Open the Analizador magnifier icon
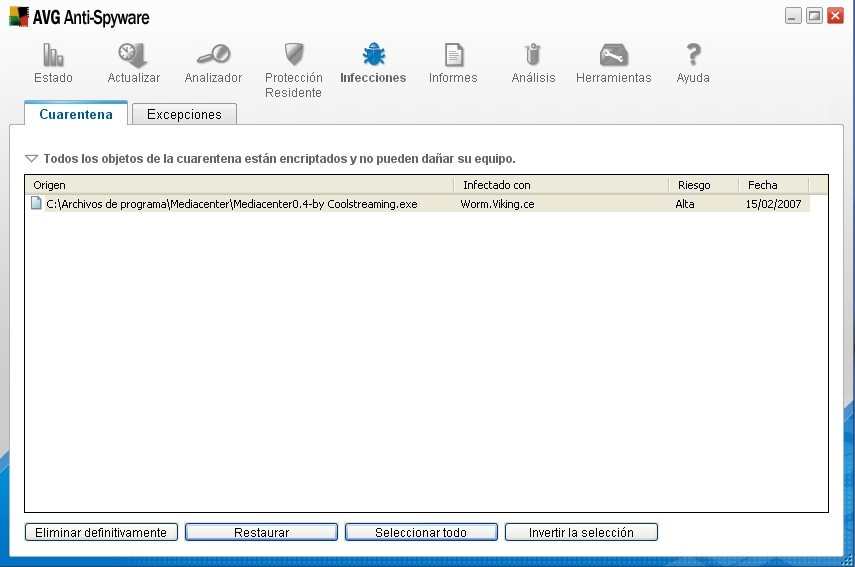 (x=213, y=56)
